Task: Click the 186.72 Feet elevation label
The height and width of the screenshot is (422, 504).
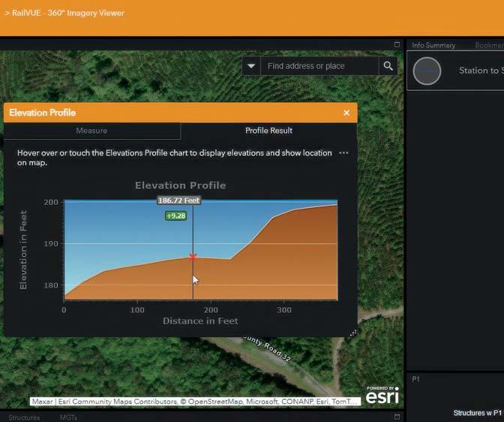Action: click(x=178, y=200)
